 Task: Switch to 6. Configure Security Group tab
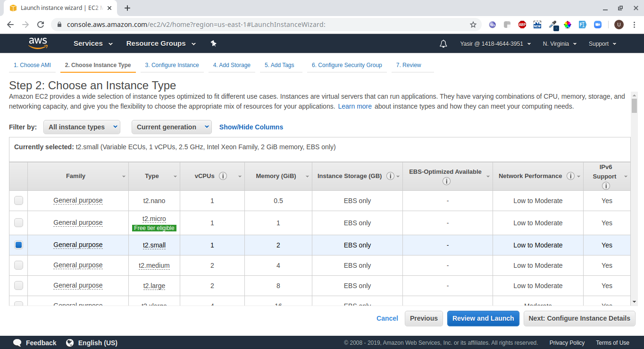point(346,65)
